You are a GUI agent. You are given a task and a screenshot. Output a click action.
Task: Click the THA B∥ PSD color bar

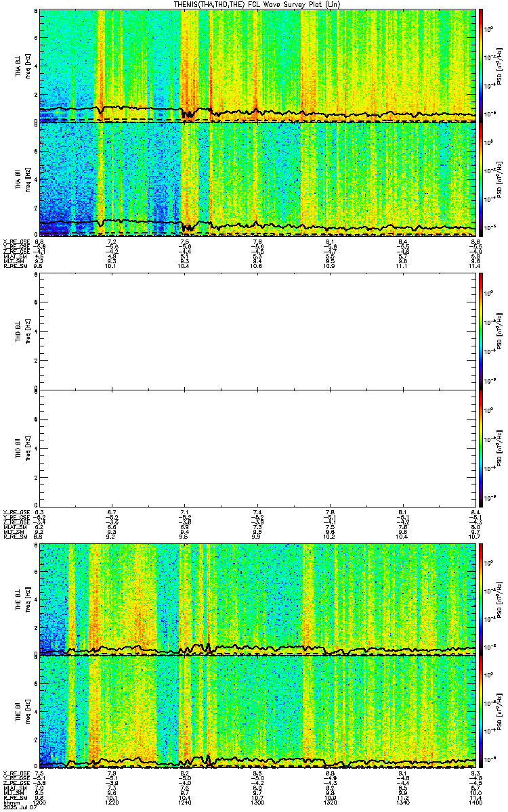[481, 179]
